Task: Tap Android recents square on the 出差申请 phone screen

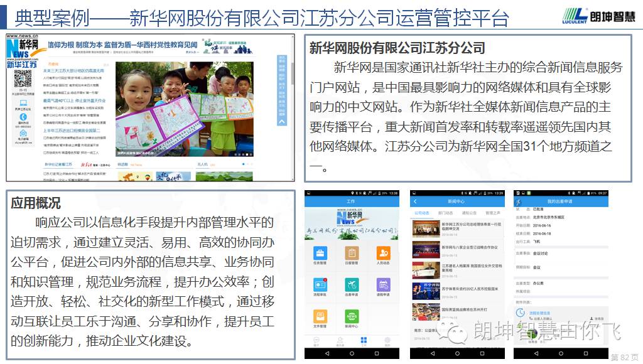Action: click(586, 353)
